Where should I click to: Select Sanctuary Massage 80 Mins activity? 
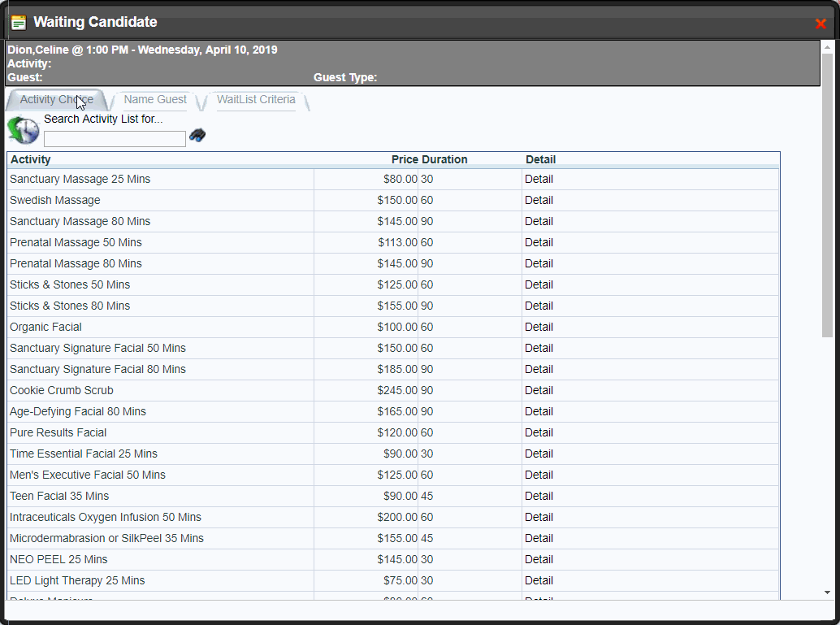(x=80, y=221)
